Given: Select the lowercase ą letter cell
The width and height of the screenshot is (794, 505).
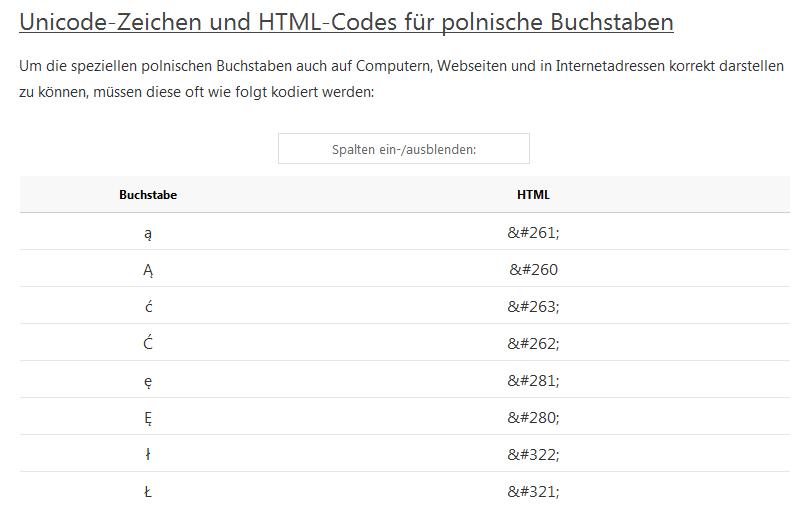Looking at the screenshot, I should [x=148, y=233].
